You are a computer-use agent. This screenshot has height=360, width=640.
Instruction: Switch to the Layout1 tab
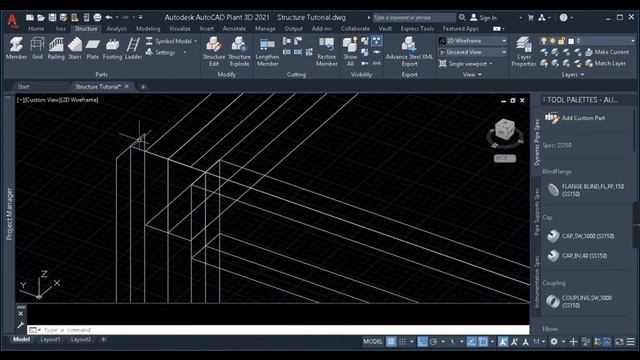click(x=50, y=340)
